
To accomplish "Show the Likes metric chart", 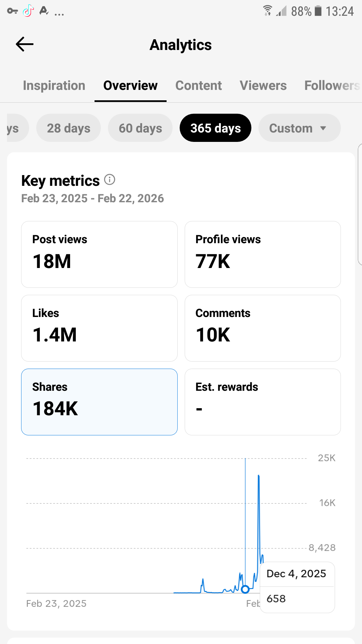I will pos(99,328).
